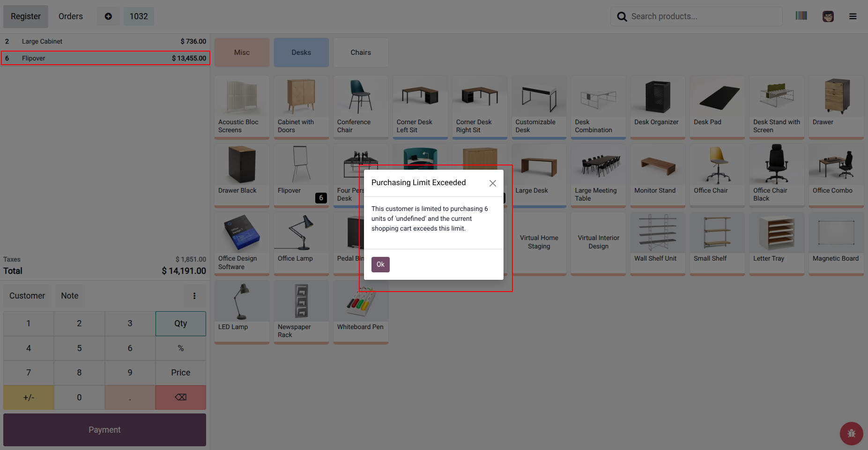Add Corner Desk Right Sit product
The image size is (868, 450).
tap(480, 107)
